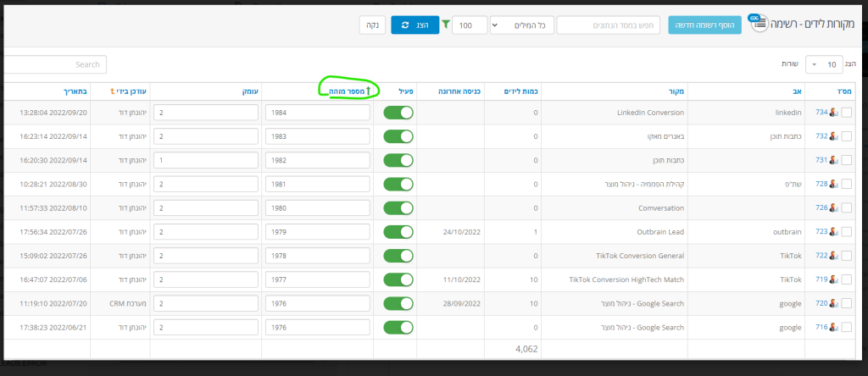Viewport: 868px width, 376px height.
Task: Click the user edit icon in row 723
Action: tap(833, 232)
